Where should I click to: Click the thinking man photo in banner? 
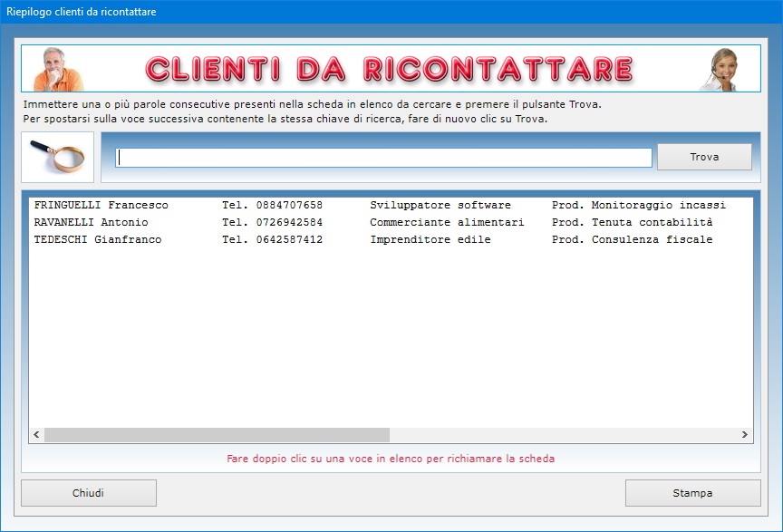(58, 69)
